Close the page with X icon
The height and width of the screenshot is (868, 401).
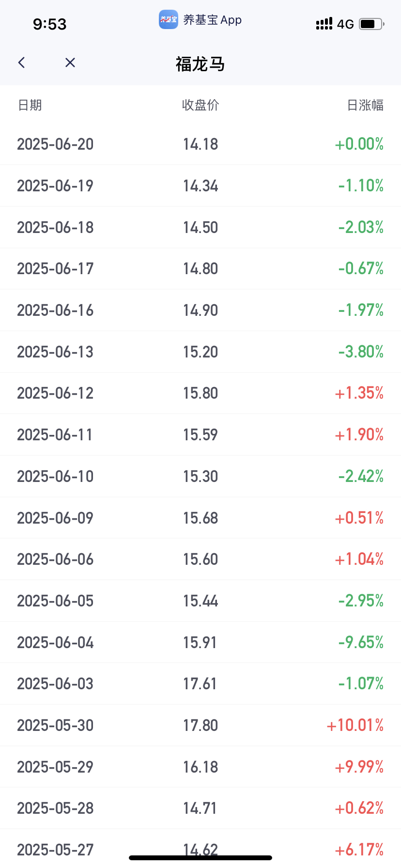[70, 62]
